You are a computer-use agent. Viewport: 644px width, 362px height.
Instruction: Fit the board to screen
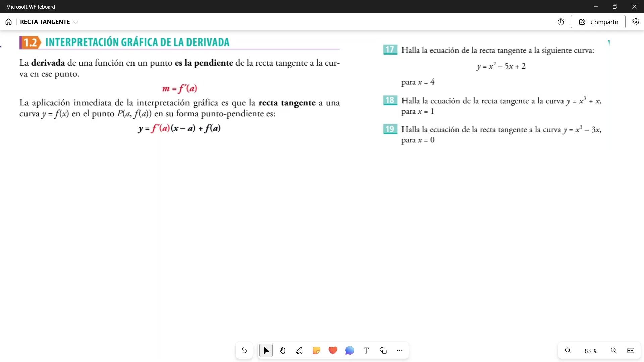point(631,351)
